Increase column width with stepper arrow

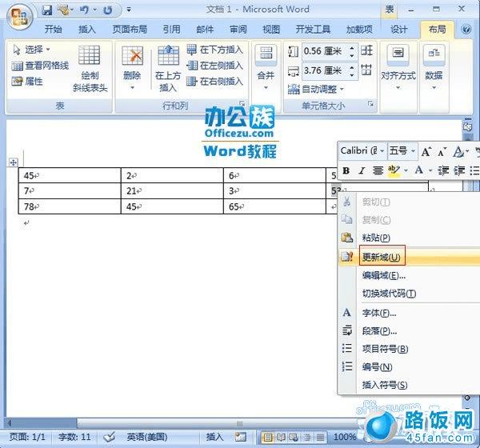(352, 68)
